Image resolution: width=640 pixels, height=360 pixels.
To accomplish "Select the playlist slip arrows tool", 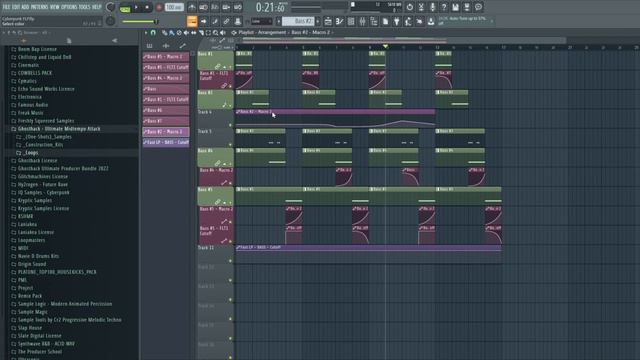I will (193, 33).
